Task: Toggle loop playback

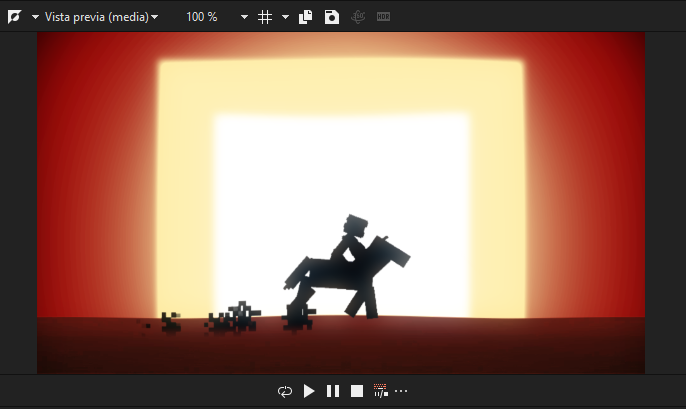Action: click(285, 391)
